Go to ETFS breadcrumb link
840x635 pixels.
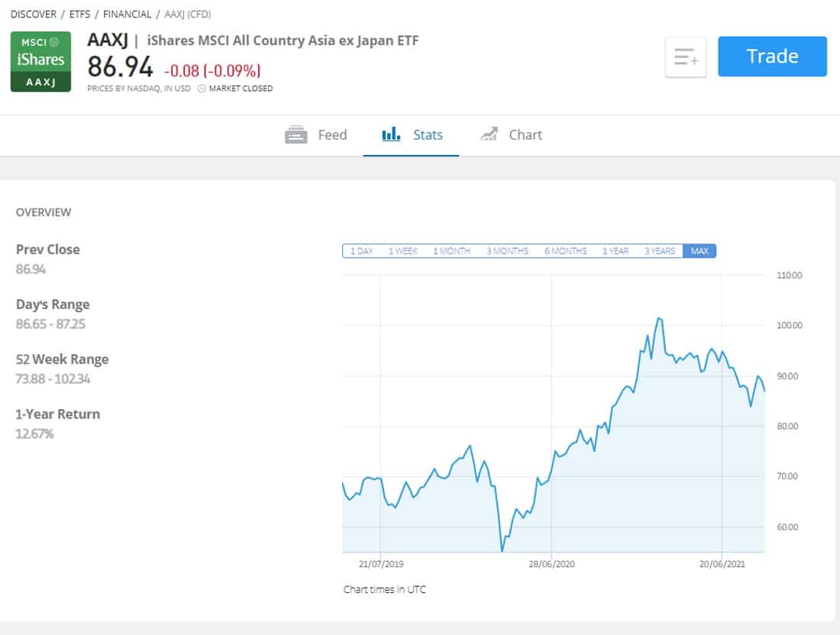pyautogui.click(x=80, y=15)
